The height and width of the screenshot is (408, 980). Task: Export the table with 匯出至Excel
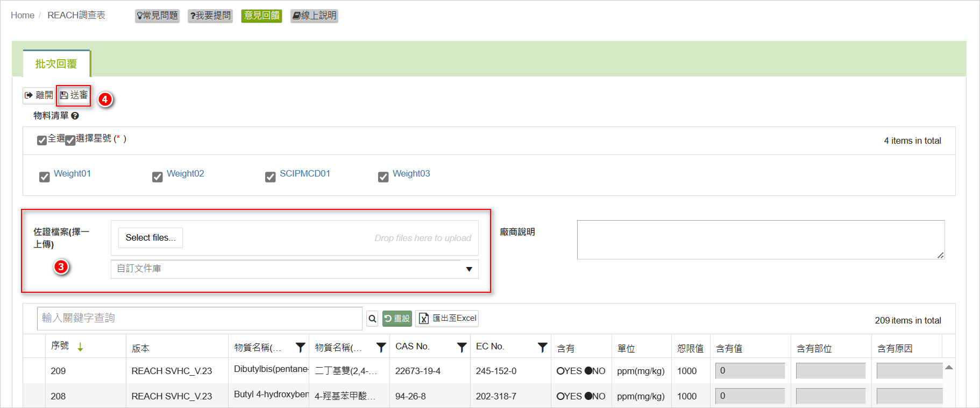(x=447, y=319)
